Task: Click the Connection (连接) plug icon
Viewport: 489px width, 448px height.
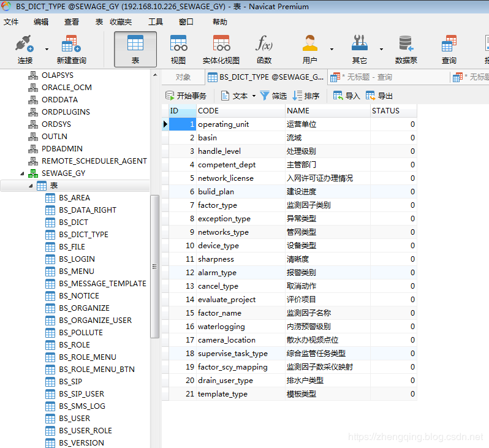Action: coord(25,44)
